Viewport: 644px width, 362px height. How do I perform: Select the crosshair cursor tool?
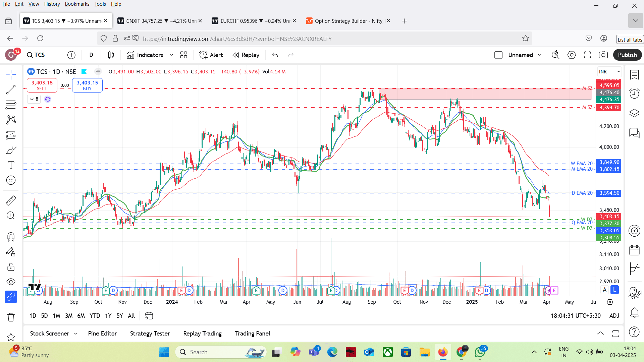coord(11,74)
